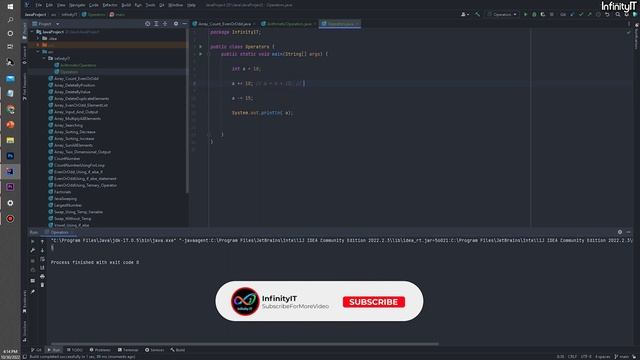This screenshot has width=640, height=360.
Task: Click the print icon in the Run console toolbar
Action: click(x=42, y=276)
